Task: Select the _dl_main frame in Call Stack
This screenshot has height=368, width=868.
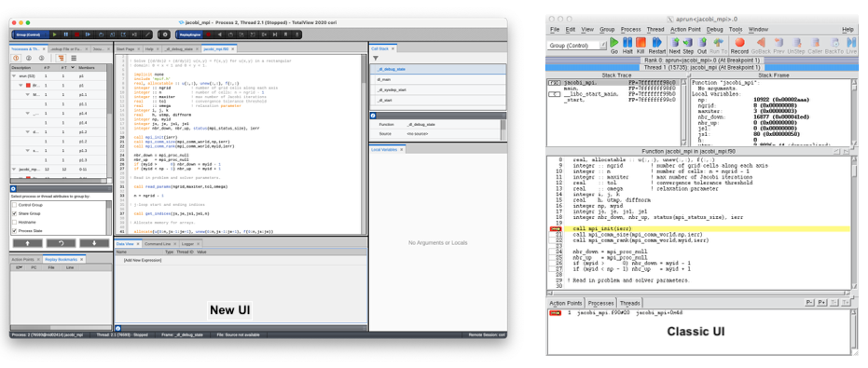Action: (437, 79)
